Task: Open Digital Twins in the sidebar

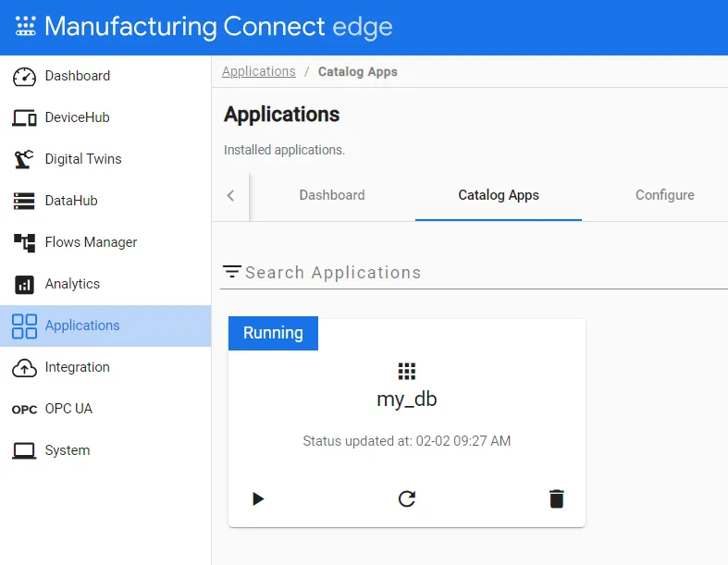Action: click(x=105, y=159)
